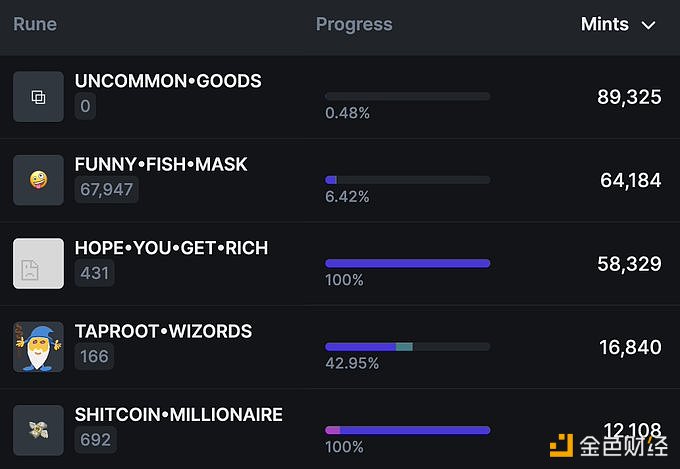Select the 89,325 mints count
Screen dimensions: 680x469
(x=629, y=97)
